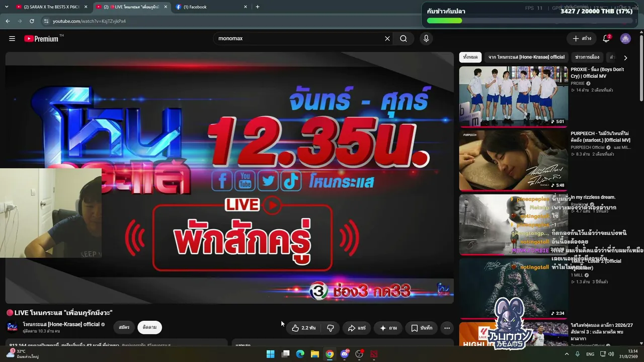Screen dimensions: 644x362
Task: Open In my rizzless dream video title
Action: [593, 197]
